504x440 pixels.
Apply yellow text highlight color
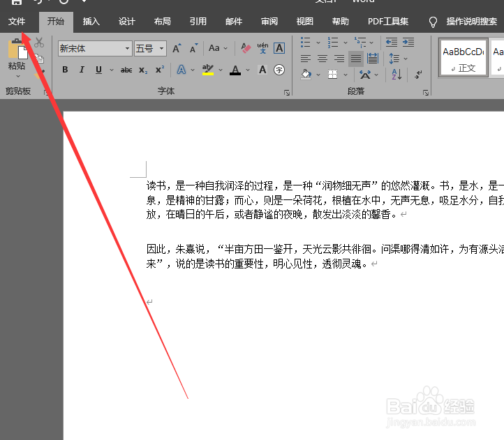[208, 70]
